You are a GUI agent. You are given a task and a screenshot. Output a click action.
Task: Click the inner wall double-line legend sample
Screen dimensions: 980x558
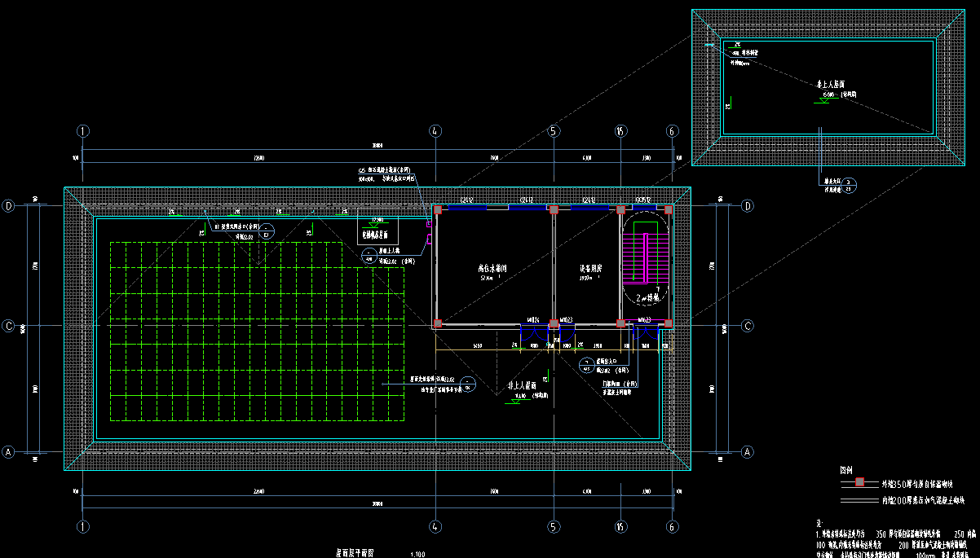858,500
